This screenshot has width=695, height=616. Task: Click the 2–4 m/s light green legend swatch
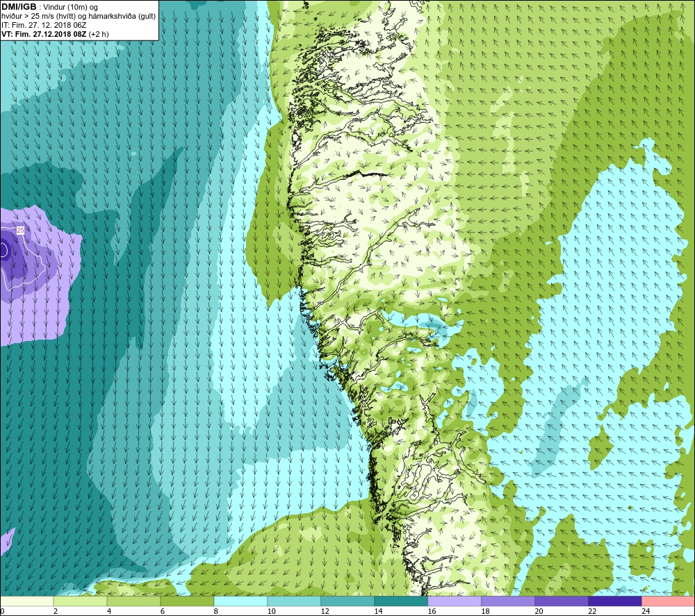click(80, 601)
